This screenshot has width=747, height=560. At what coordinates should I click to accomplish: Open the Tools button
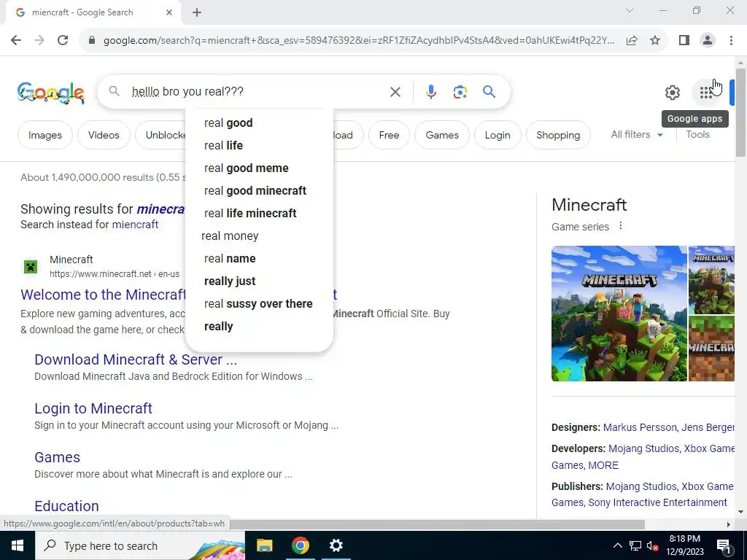(697, 135)
